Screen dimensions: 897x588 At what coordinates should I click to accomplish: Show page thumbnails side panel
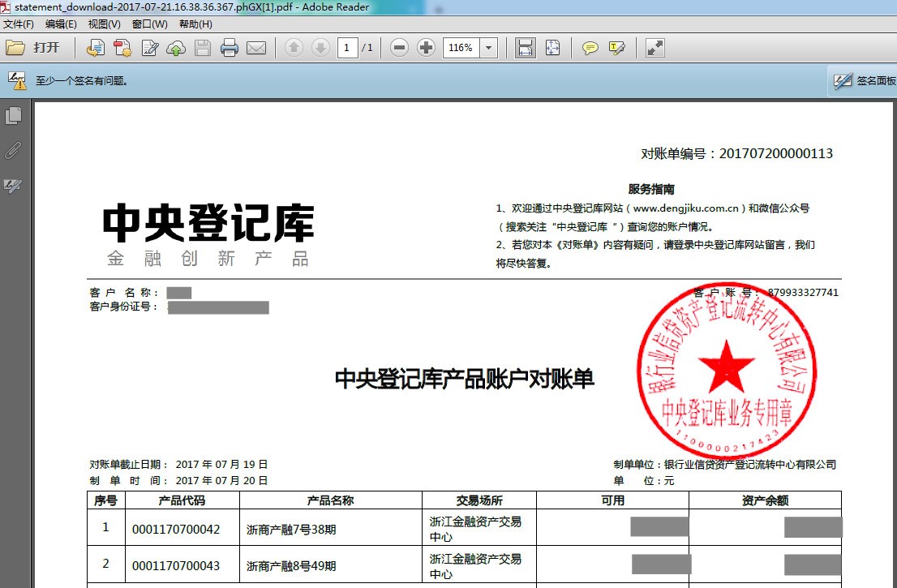(13, 115)
